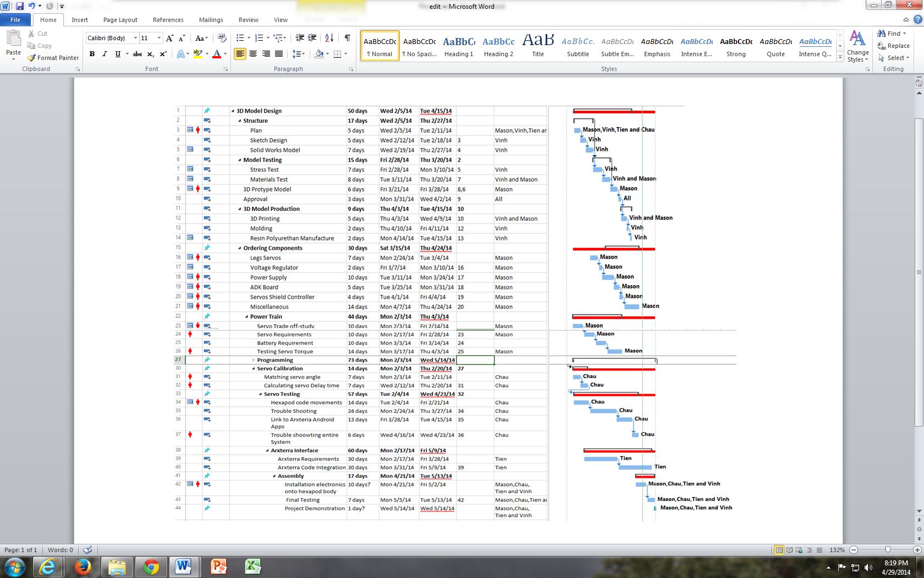Apply the Intense Quote style
This screenshot has width=924, height=578.
[815, 46]
